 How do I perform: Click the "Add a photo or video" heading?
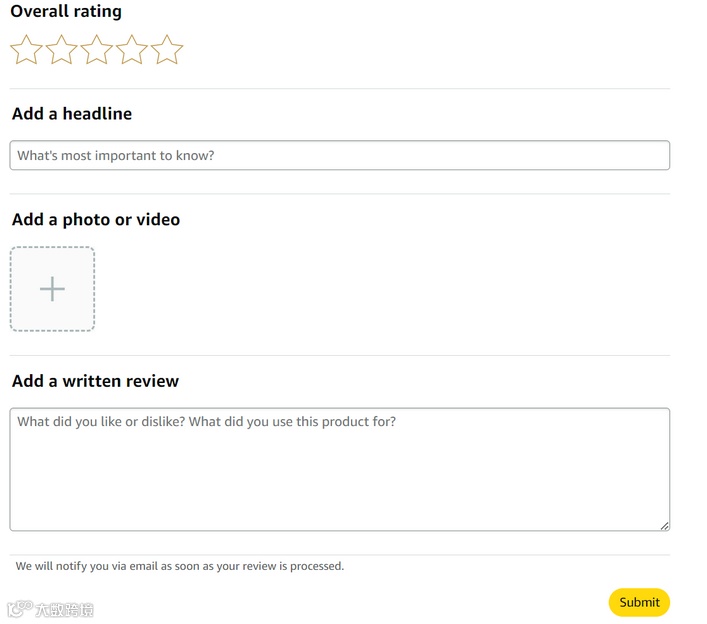(x=96, y=220)
